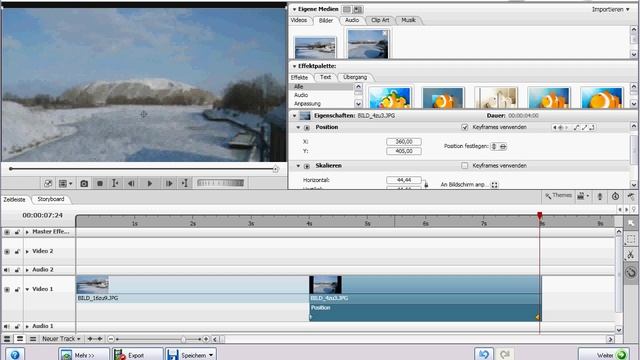The image size is (640, 360).
Task: Mute the Audio 1 track
Action: click(7, 326)
